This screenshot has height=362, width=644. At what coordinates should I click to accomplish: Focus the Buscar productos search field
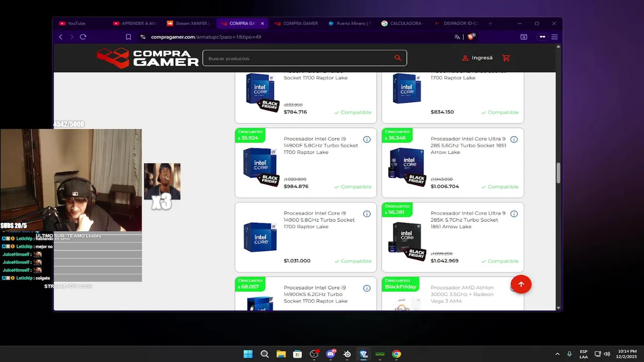pyautogui.click(x=299, y=58)
